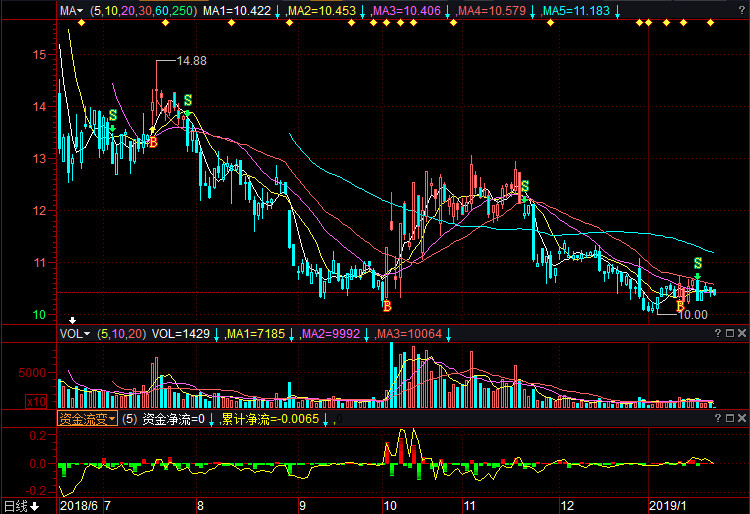Click the MA3=10.406 value
The height and width of the screenshot is (514, 750).
tap(407, 11)
